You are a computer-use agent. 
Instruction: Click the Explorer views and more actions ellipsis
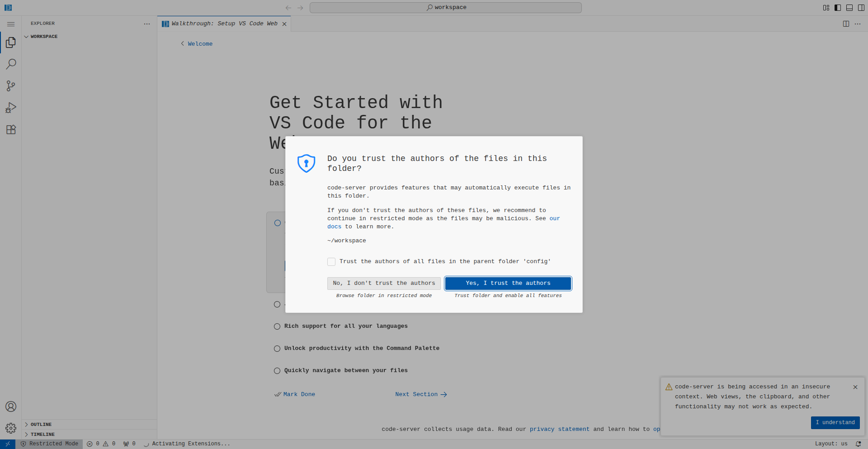point(147,24)
